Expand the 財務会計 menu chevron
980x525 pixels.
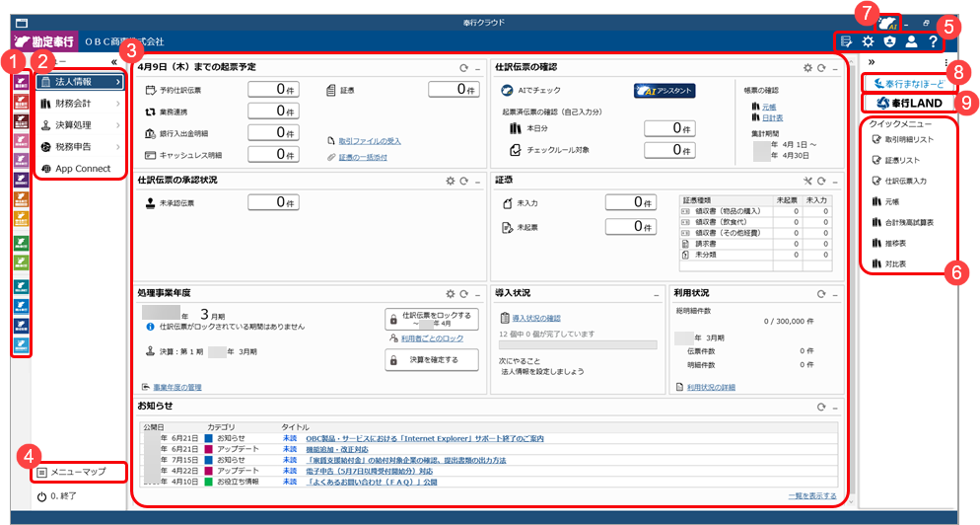[x=117, y=104]
